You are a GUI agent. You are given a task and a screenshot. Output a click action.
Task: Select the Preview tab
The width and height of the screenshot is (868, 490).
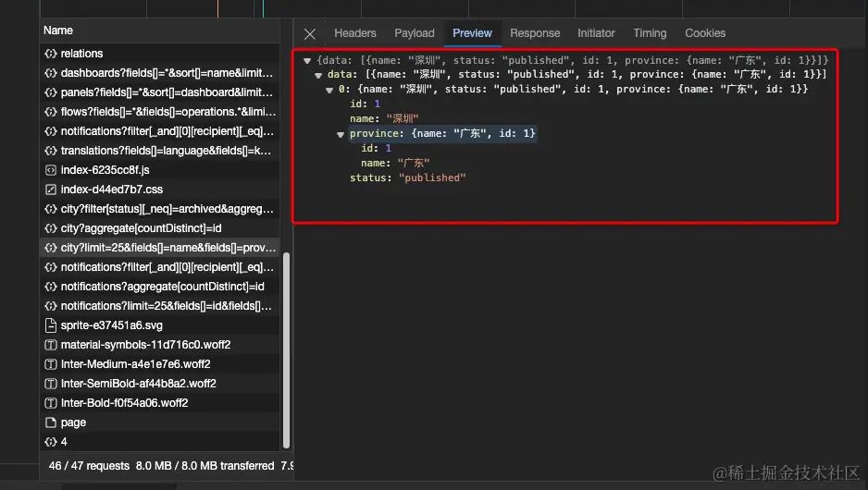pos(472,33)
